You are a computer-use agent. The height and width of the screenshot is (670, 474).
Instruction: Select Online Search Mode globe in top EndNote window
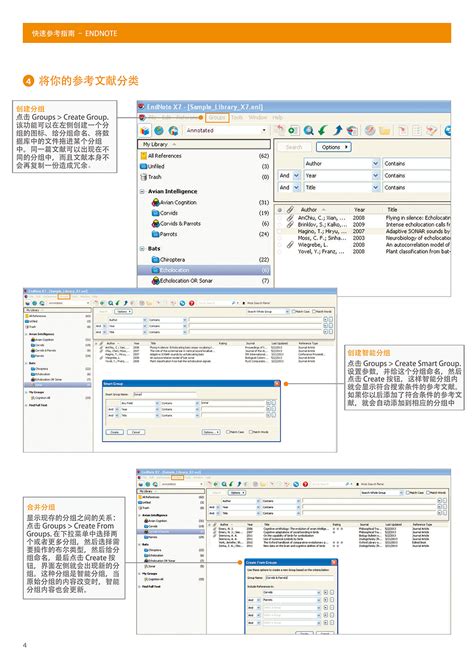[159, 131]
